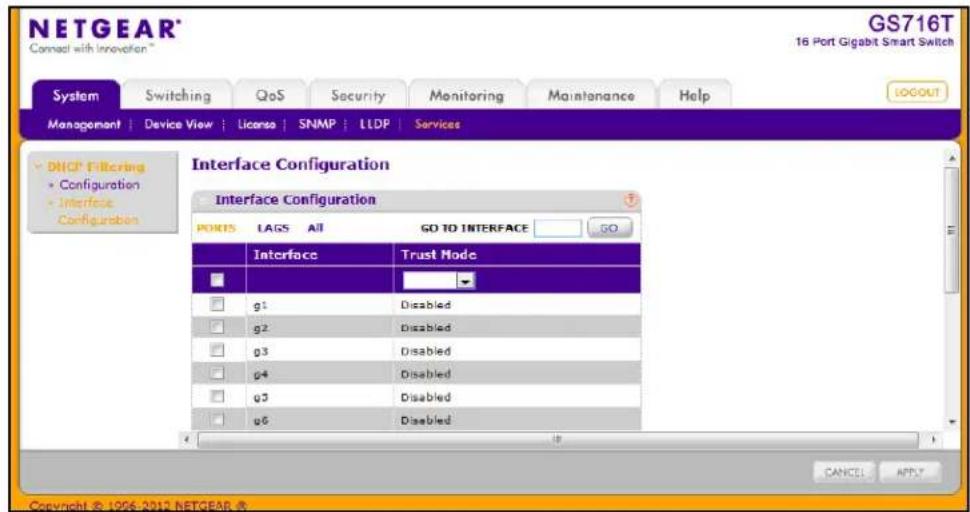Click the vertical scrollbar up arrow

[953, 160]
